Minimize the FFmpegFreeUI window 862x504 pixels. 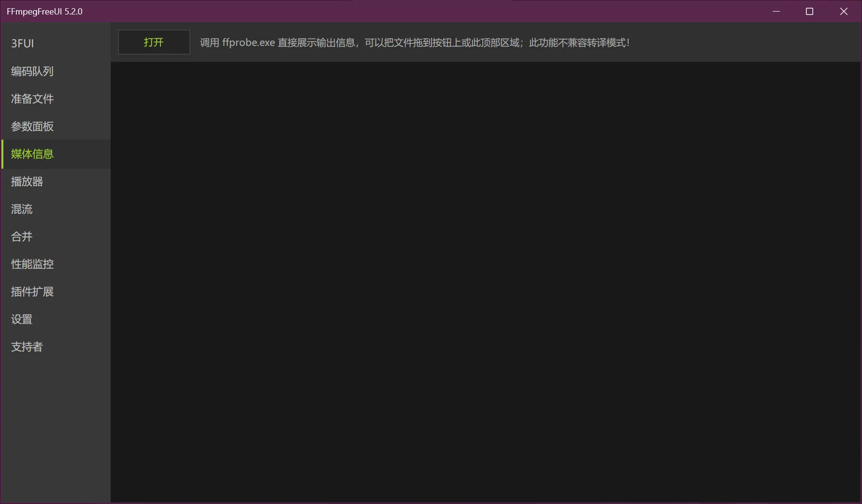(776, 12)
